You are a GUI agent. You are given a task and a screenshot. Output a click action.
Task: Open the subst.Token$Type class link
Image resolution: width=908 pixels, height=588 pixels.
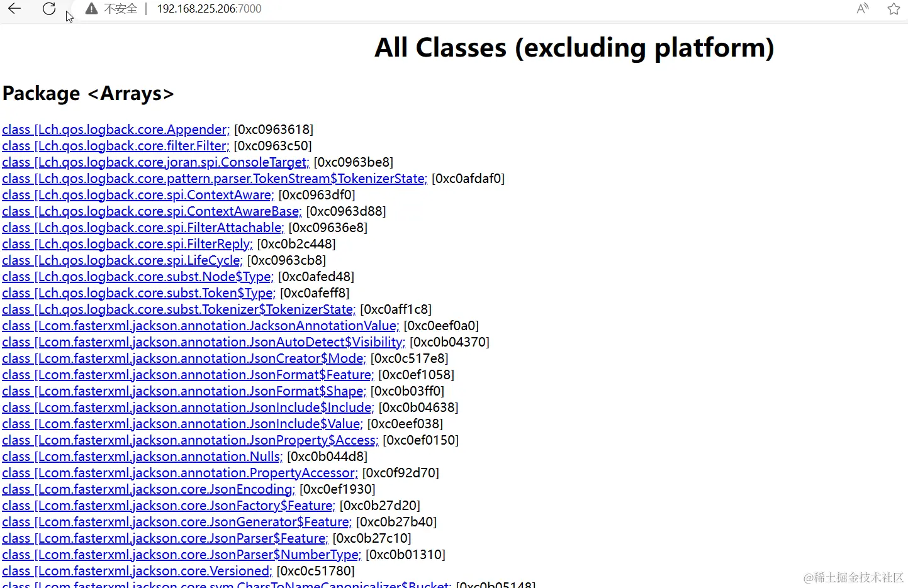(138, 293)
